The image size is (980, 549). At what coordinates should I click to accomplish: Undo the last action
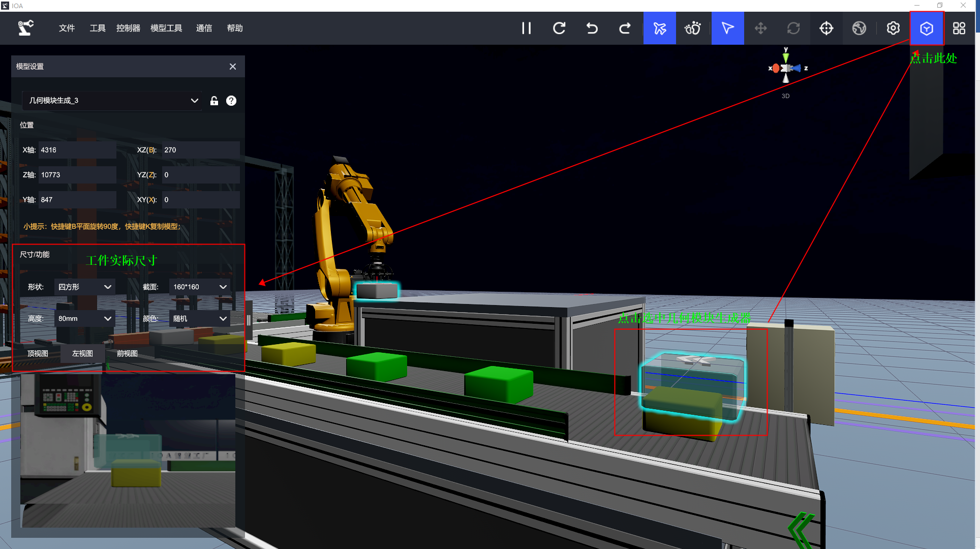click(x=592, y=28)
